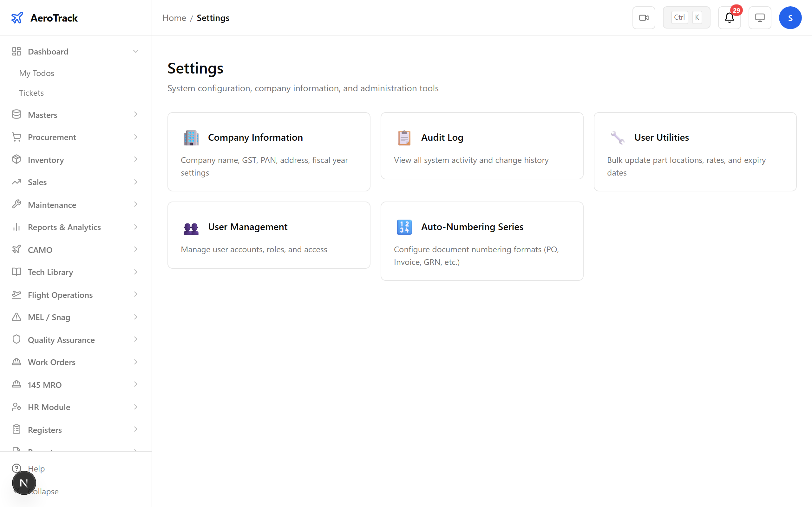Open My Todos from the sidebar
Screen dimensions: 812x507
tap(36, 73)
